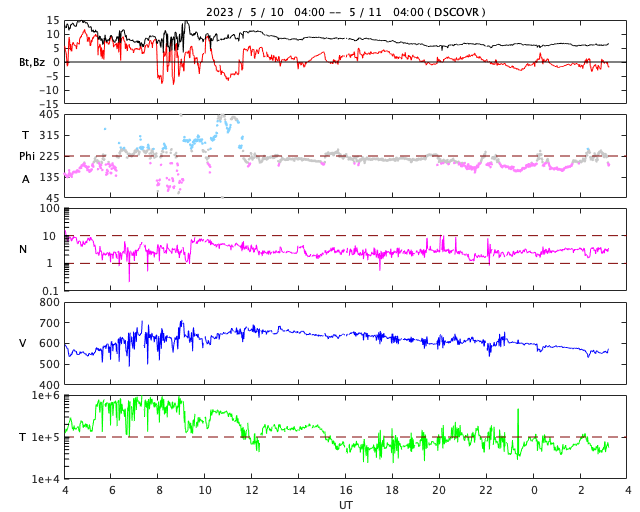Click the Bt,Bz axis label

(32, 62)
